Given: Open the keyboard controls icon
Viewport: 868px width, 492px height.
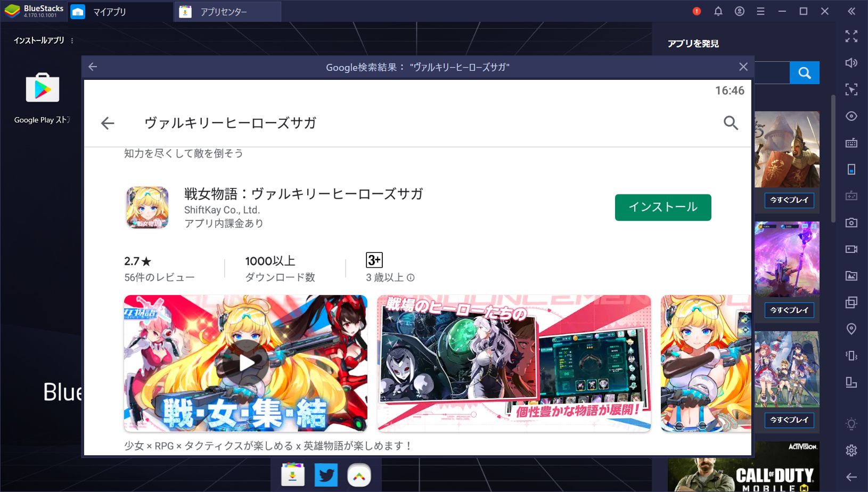Looking at the screenshot, I should (851, 143).
